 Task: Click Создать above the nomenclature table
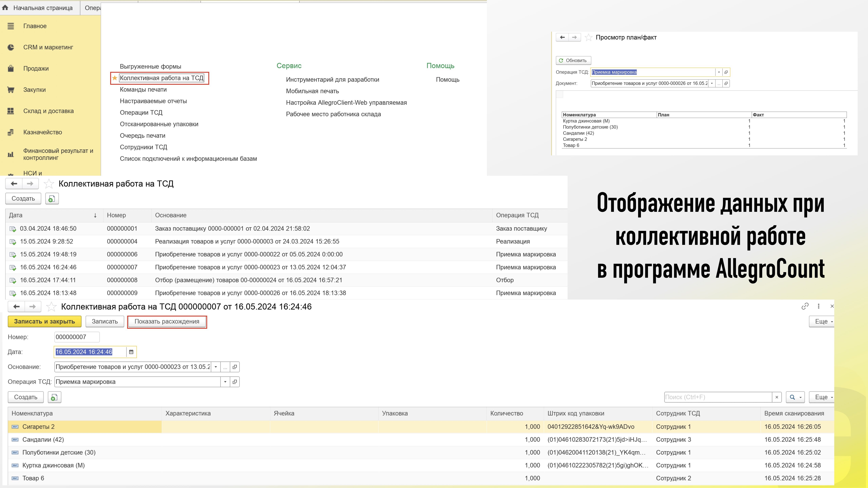click(26, 397)
